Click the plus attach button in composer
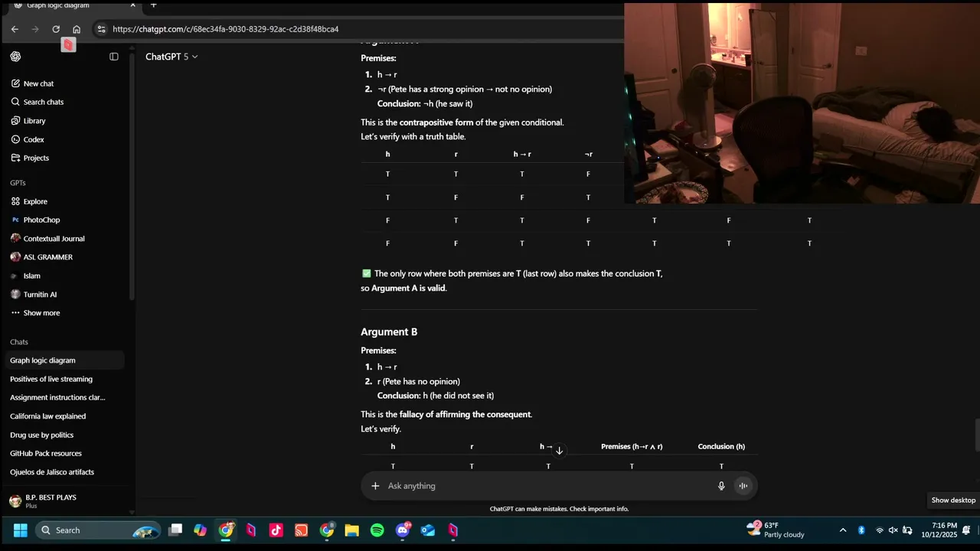Screen dimensions: 980x551 click(x=375, y=486)
